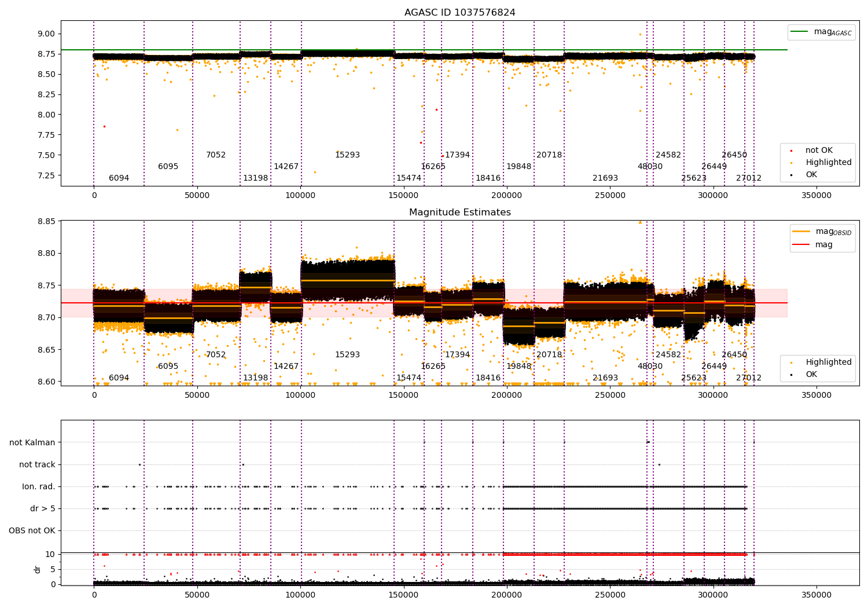The height and width of the screenshot is (608, 868).
Task: Click OBSID label '15293' in top plot
Action: [x=347, y=155]
